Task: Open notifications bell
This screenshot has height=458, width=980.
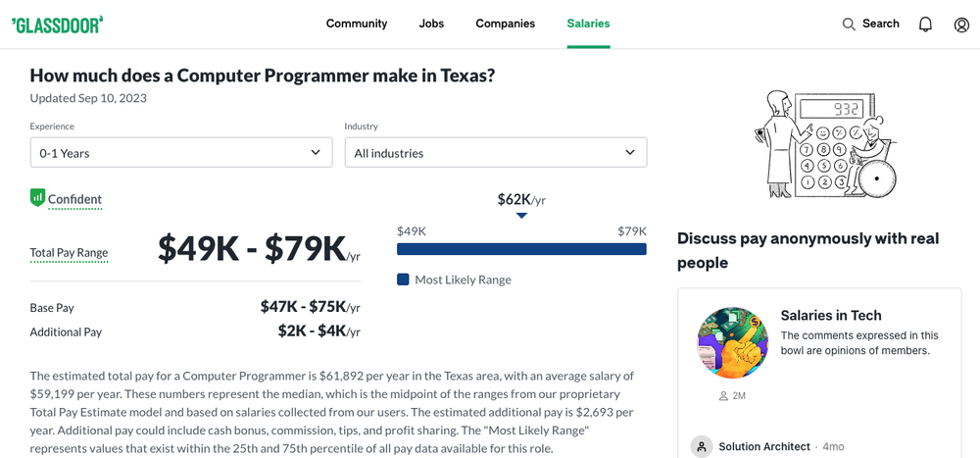Action: pyautogui.click(x=925, y=25)
